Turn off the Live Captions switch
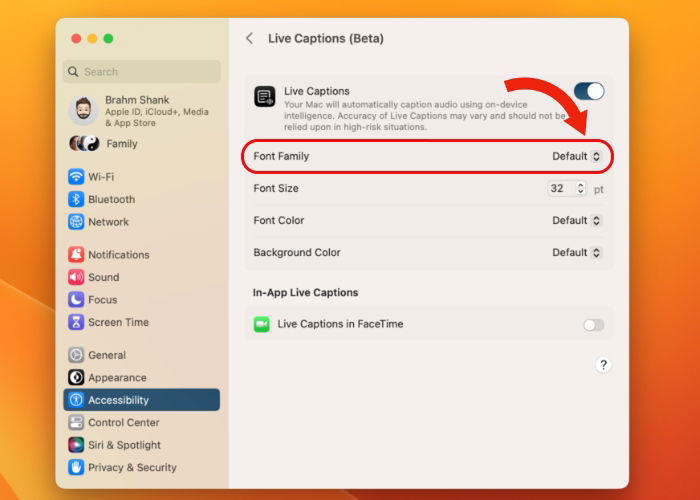700x500 pixels. [589, 92]
